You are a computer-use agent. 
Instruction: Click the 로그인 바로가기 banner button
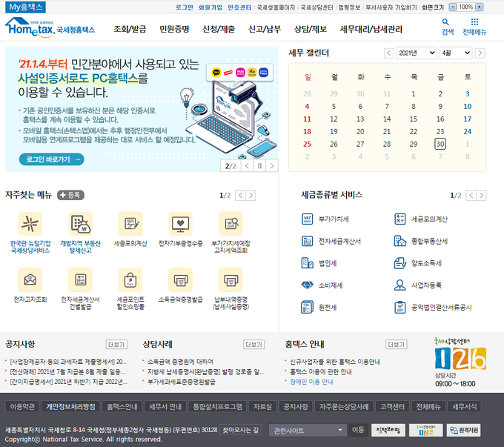coord(52,159)
